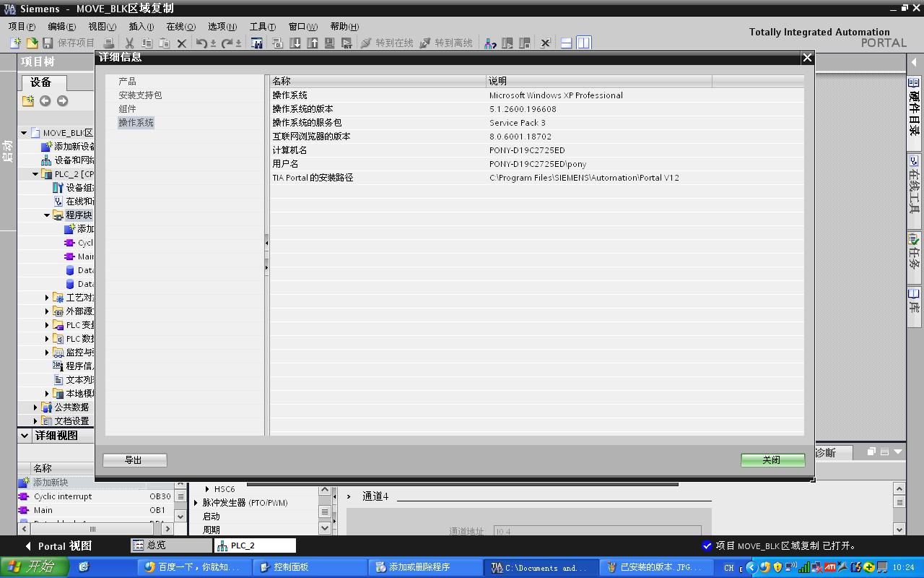The width and height of the screenshot is (924, 578).
Task: Collapse the 详细视图 details view panel
Action: 25,436
